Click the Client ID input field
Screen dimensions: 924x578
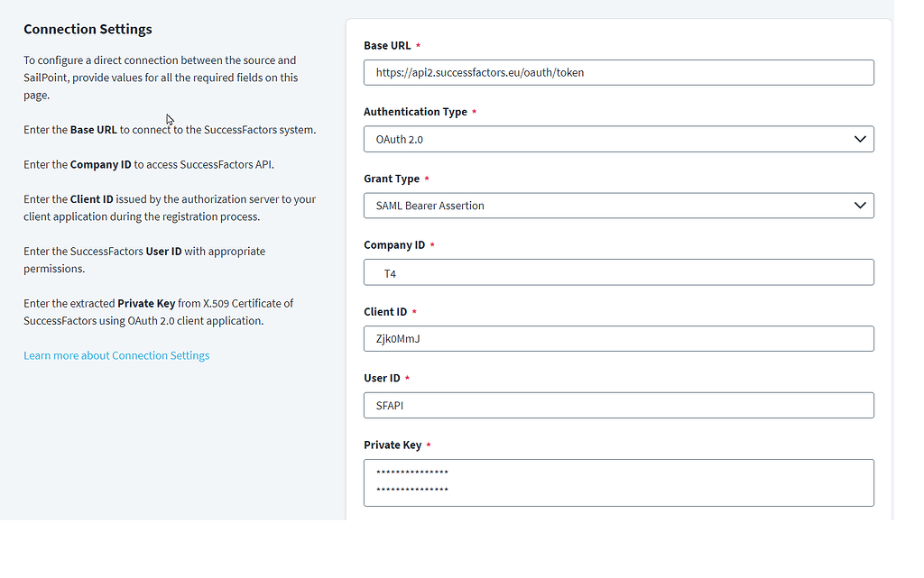pos(618,339)
